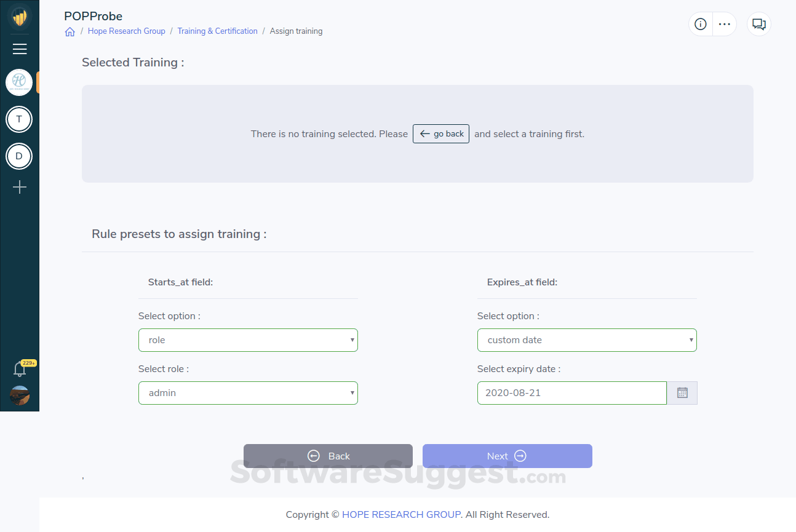Click the expiry date input field
The height and width of the screenshot is (532, 796).
coord(572,393)
